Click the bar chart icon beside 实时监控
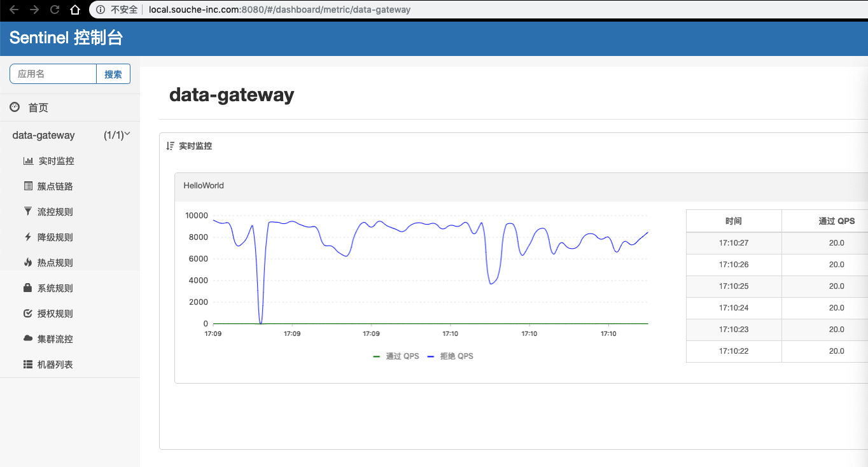Screen dimensions: 868x467 [28, 161]
